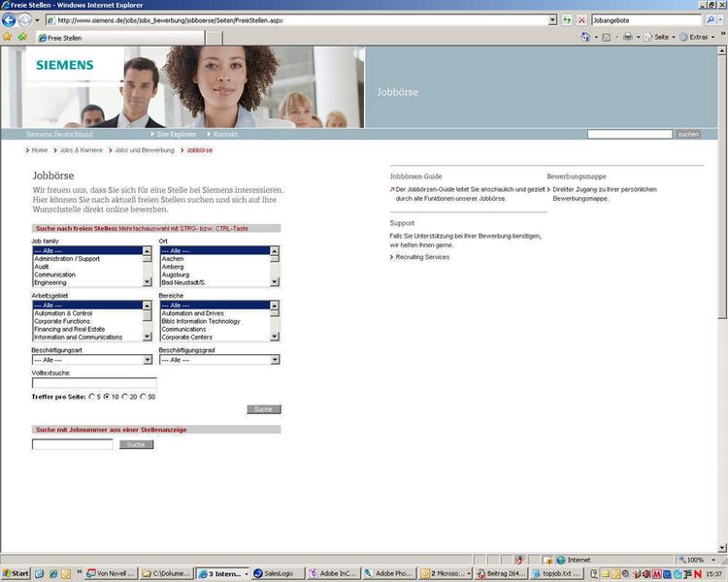Refresh the page with the green arrows icon
The height and width of the screenshot is (582, 728).
click(x=567, y=20)
